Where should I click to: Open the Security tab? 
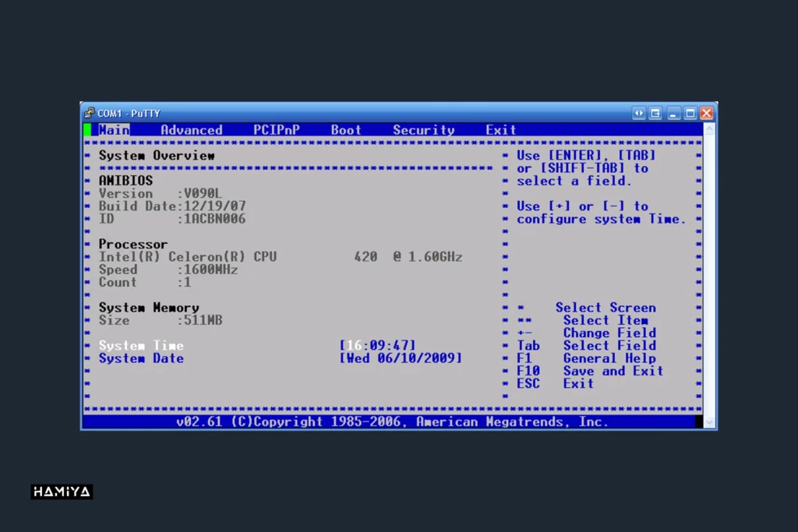423,130
